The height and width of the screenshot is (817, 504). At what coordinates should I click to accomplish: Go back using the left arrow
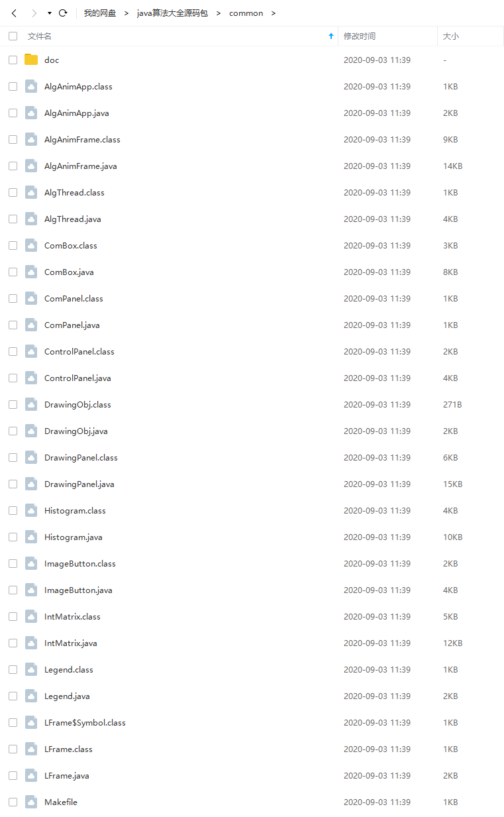coord(14,13)
